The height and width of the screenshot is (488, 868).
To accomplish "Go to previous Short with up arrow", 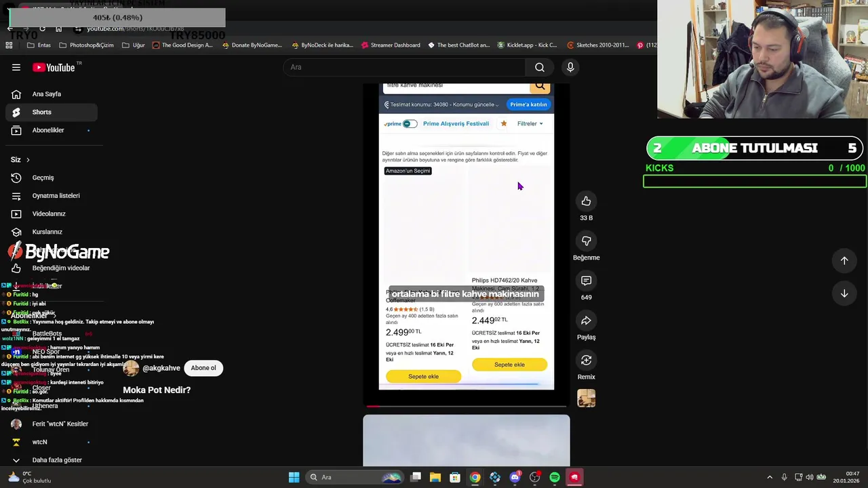I will click(844, 260).
